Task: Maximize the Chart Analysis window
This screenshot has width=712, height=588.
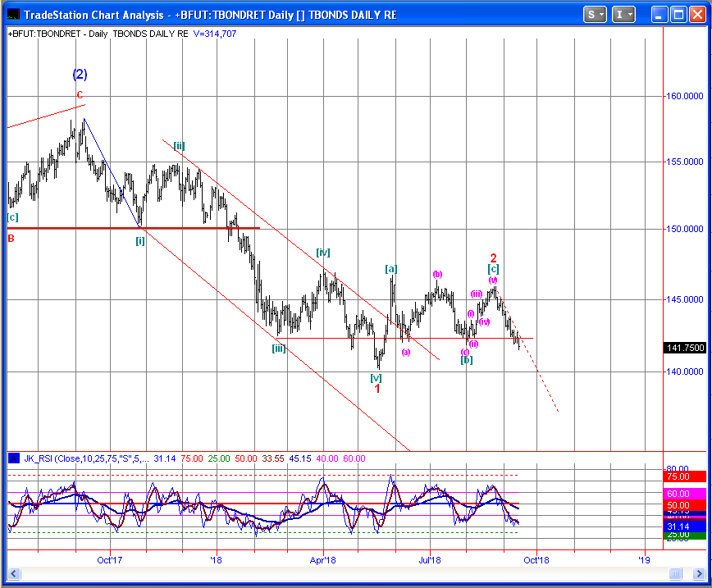Action: click(x=678, y=15)
